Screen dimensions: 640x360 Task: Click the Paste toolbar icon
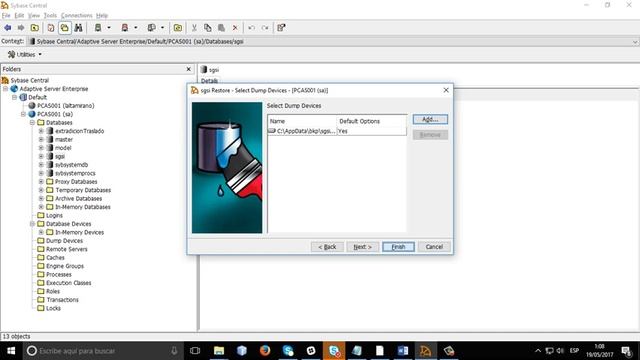[221, 28]
